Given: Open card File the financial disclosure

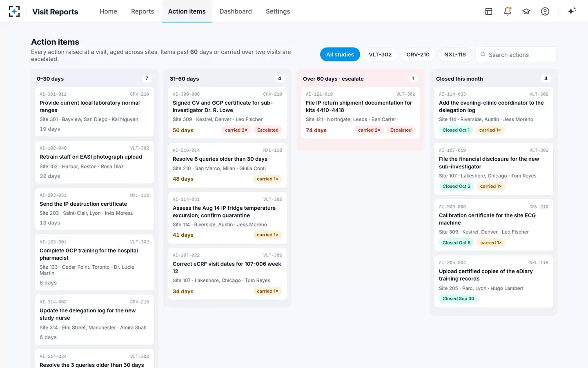Looking at the screenshot, I should [494, 169].
